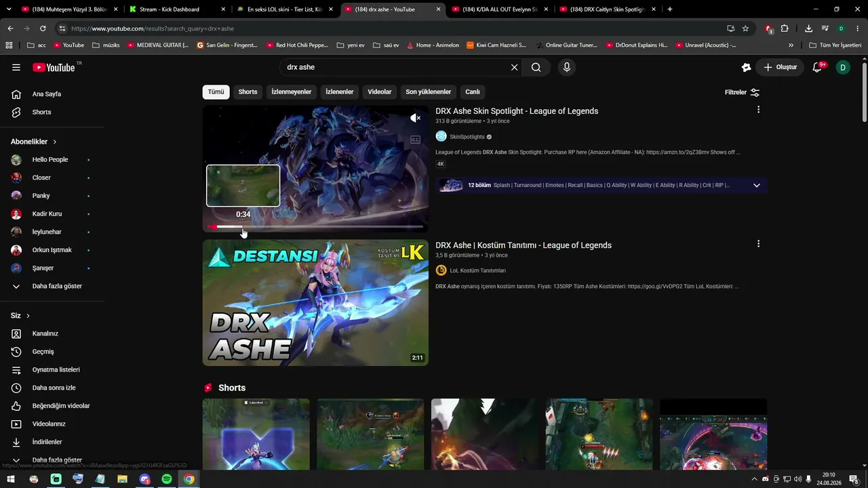
Task: Expand the 12 bölüm chapters list
Action: [757, 185]
